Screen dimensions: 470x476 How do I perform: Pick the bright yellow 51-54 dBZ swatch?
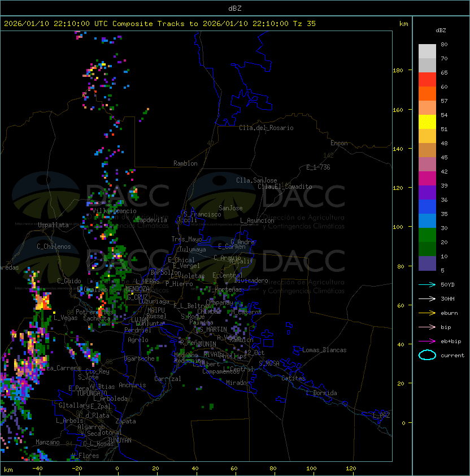[427, 122]
